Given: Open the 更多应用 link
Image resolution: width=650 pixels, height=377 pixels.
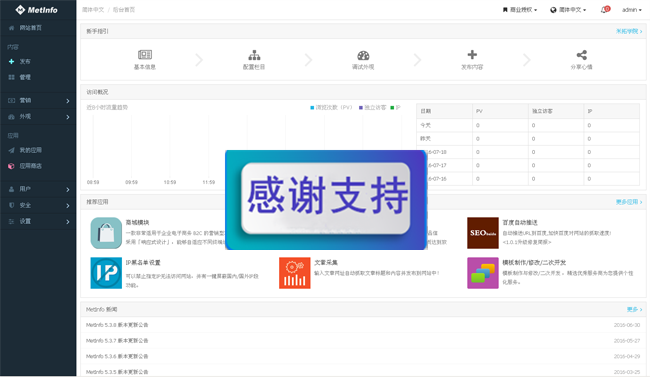Looking at the screenshot, I should 629,202.
